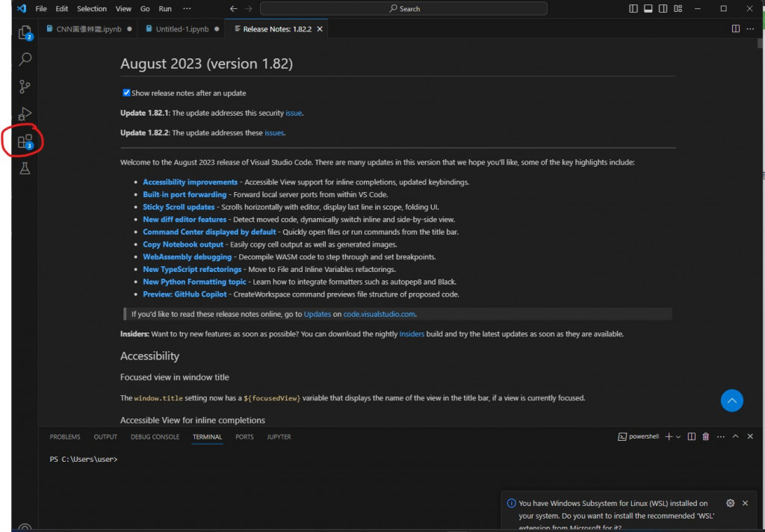
Task: Toggle secondary side bar layout icon
Action: [663, 8]
